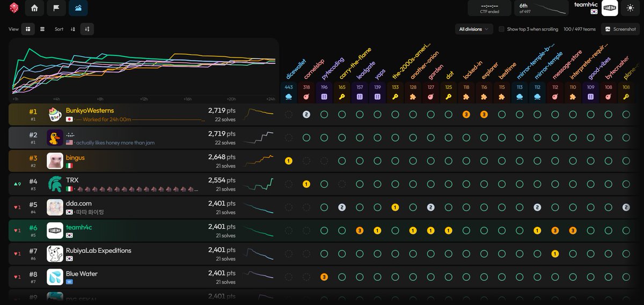The height and width of the screenshot is (305, 644).
Task: Open the home page icon
Action: 34,8
